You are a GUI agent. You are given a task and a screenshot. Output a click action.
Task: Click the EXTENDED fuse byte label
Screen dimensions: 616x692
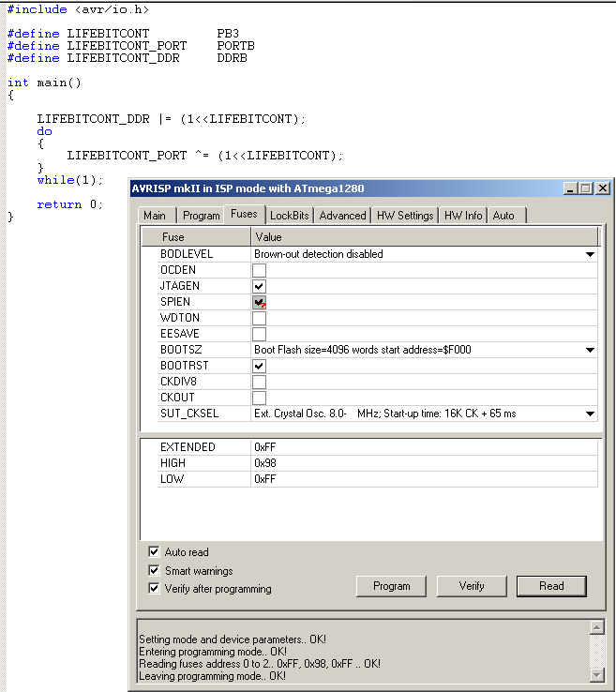(188, 447)
